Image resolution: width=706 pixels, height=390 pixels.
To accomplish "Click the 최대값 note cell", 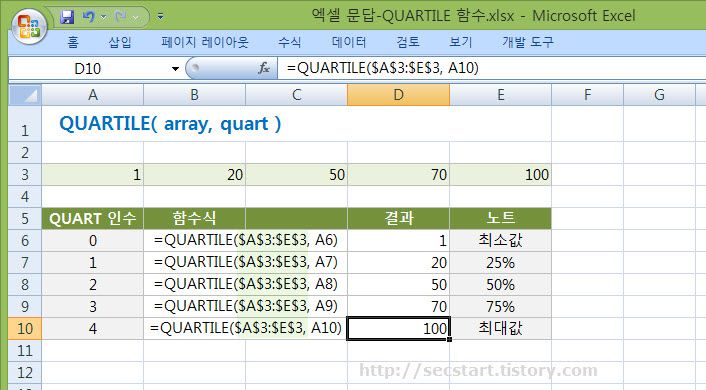I will pyautogui.click(x=501, y=329).
